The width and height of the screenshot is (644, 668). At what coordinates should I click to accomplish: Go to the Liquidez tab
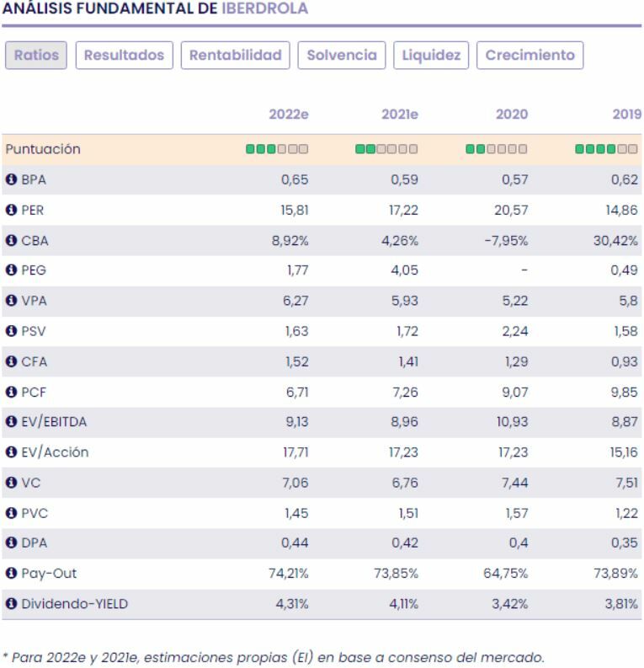[432, 56]
